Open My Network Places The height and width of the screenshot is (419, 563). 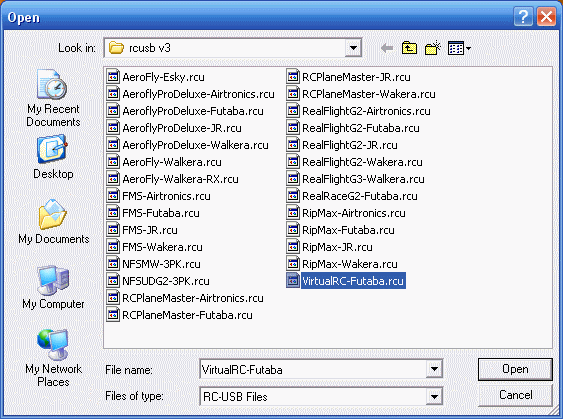(x=53, y=358)
